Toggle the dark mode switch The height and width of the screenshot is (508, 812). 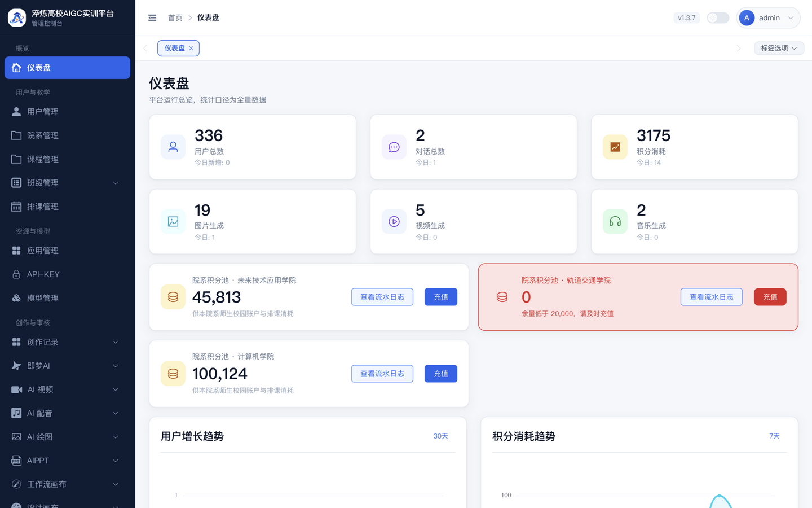click(718, 18)
